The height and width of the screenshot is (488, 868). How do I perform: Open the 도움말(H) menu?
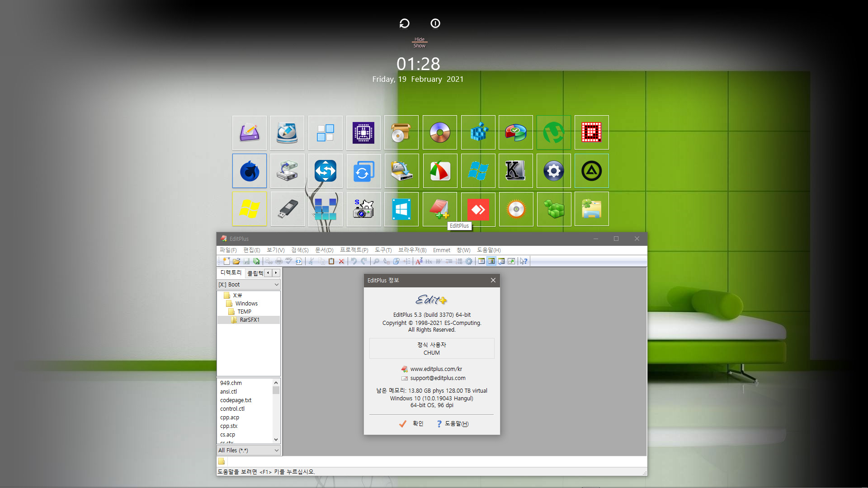tap(489, 250)
